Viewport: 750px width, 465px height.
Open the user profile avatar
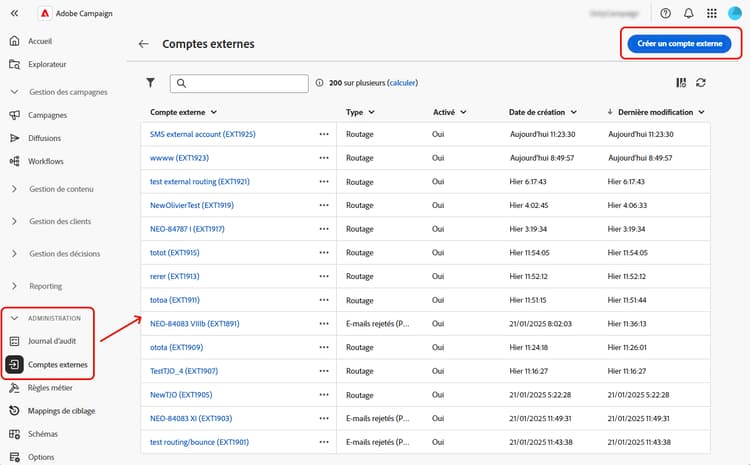(734, 13)
